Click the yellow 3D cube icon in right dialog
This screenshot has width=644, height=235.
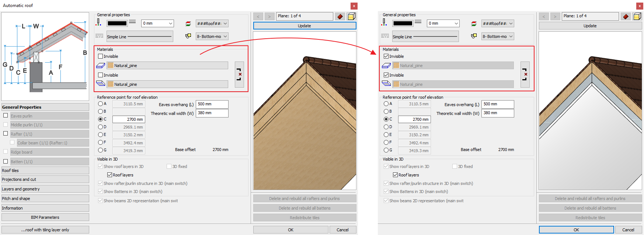[637, 16]
